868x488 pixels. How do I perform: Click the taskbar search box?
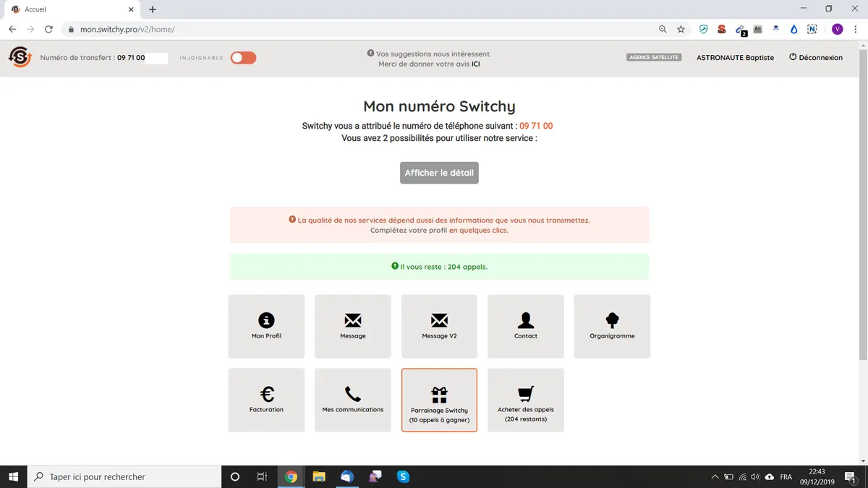[x=124, y=476]
